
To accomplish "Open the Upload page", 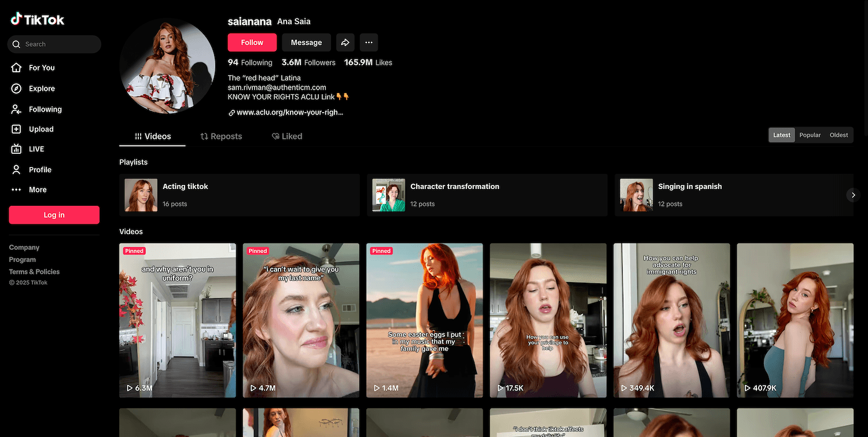I will pyautogui.click(x=41, y=129).
